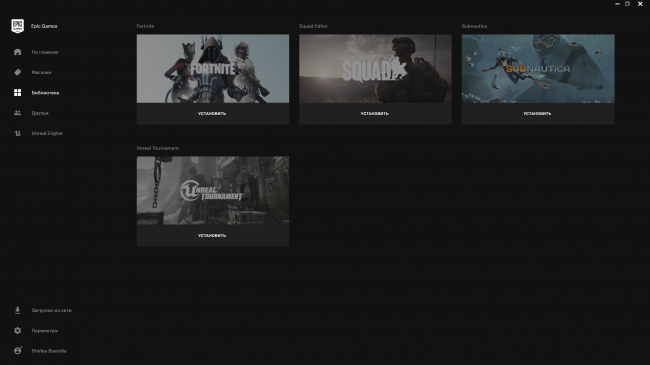Click the store tag icon
The image size is (650, 365).
[17, 72]
